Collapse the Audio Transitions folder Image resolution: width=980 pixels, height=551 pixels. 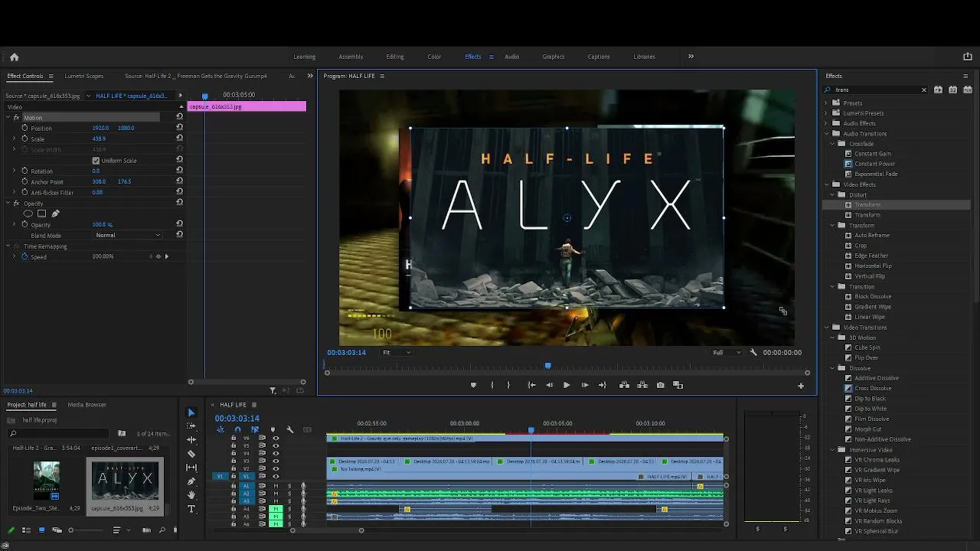click(826, 134)
